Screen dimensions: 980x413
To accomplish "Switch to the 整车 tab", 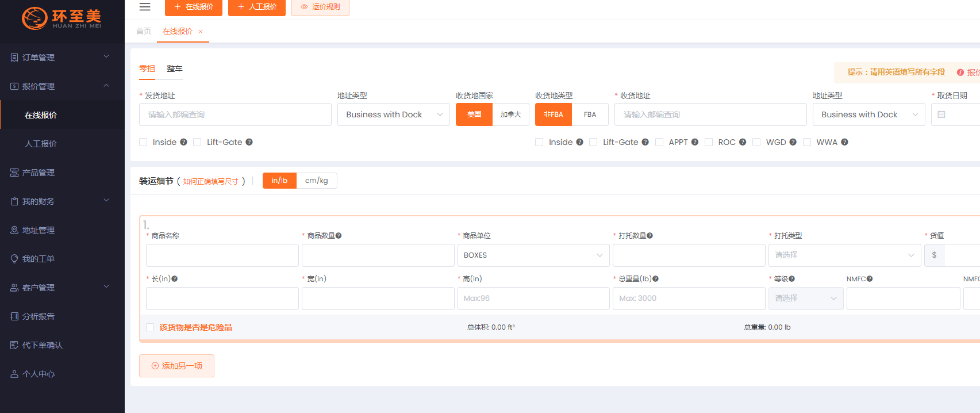I will tap(174, 68).
